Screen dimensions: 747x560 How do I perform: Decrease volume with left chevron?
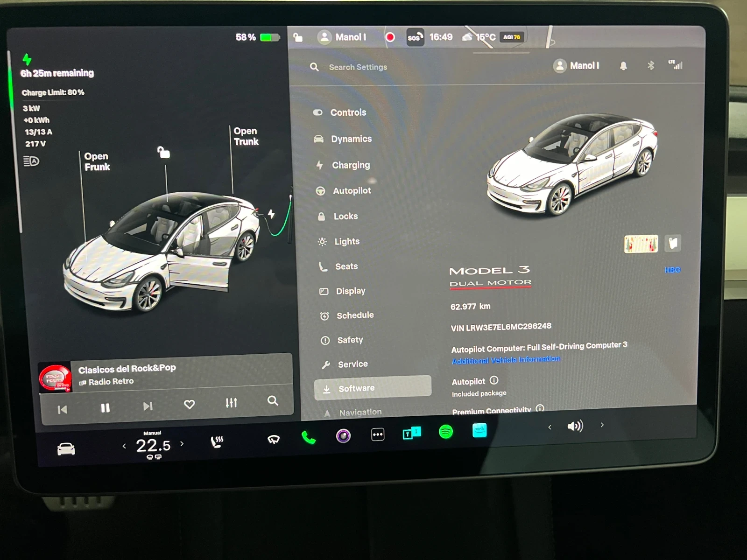point(550,427)
